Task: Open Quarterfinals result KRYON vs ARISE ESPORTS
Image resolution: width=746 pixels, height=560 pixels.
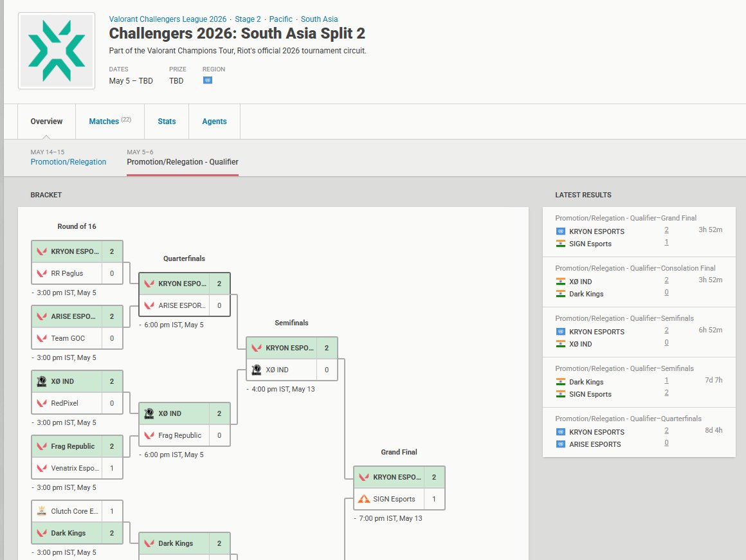Action: click(x=639, y=433)
